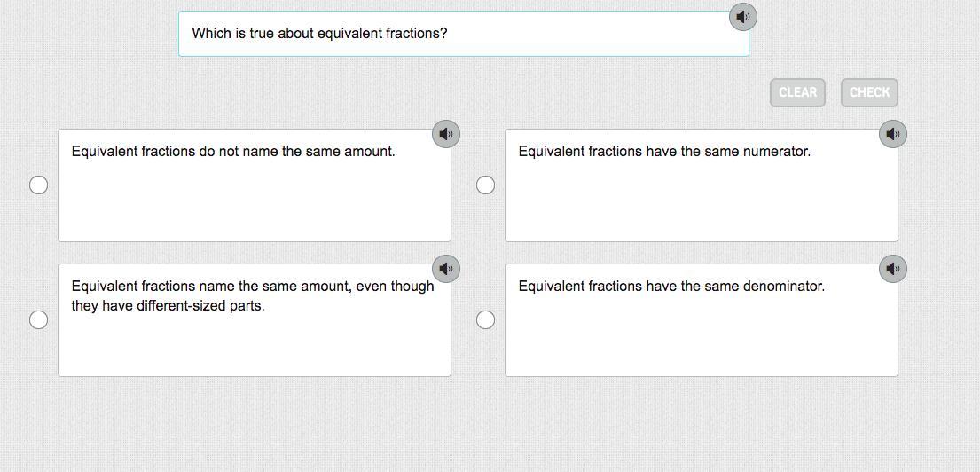Click the text 'Equivalent fractions have the same numerator.'
This screenshot has width=980, height=472.
[x=664, y=152]
